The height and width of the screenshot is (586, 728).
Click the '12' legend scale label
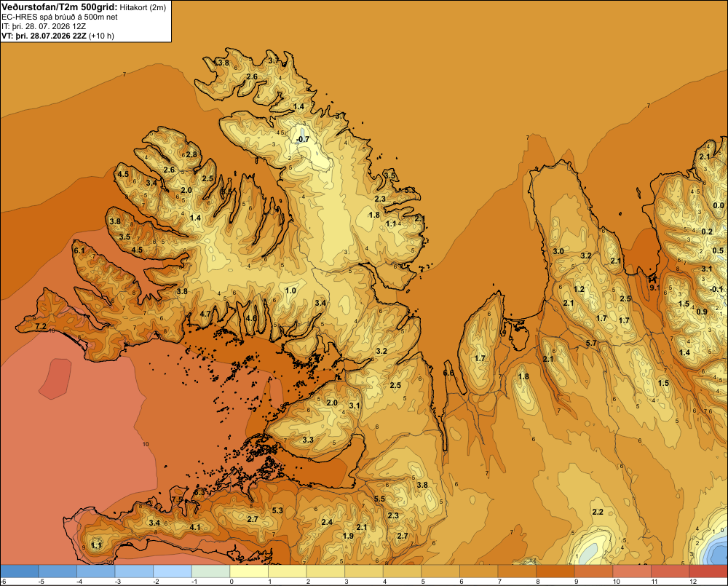point(693,582)
